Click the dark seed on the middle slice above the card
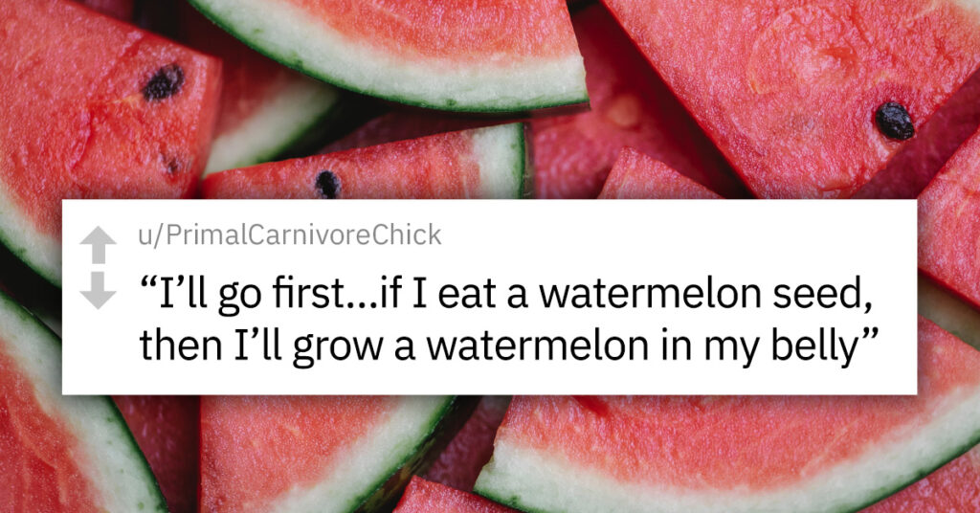 point(327,184)
